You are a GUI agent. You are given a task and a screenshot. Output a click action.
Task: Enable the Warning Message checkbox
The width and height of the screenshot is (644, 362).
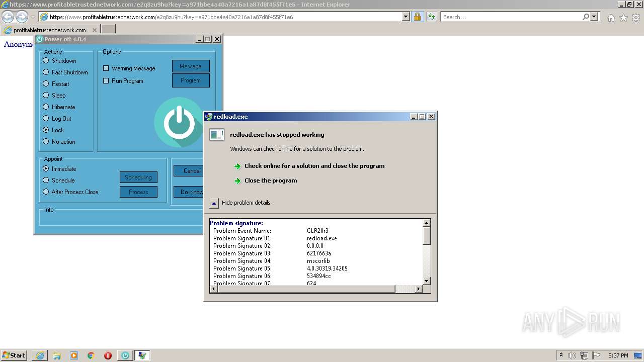(106, 68)
